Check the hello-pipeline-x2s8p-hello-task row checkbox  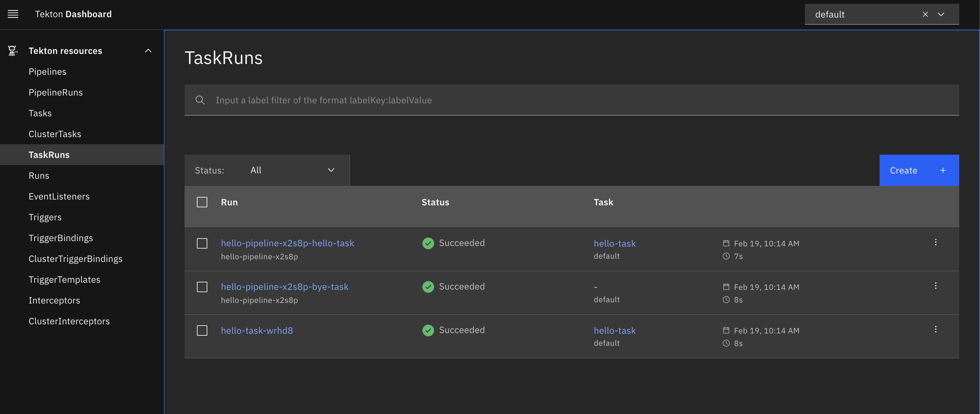click(202, 243)
